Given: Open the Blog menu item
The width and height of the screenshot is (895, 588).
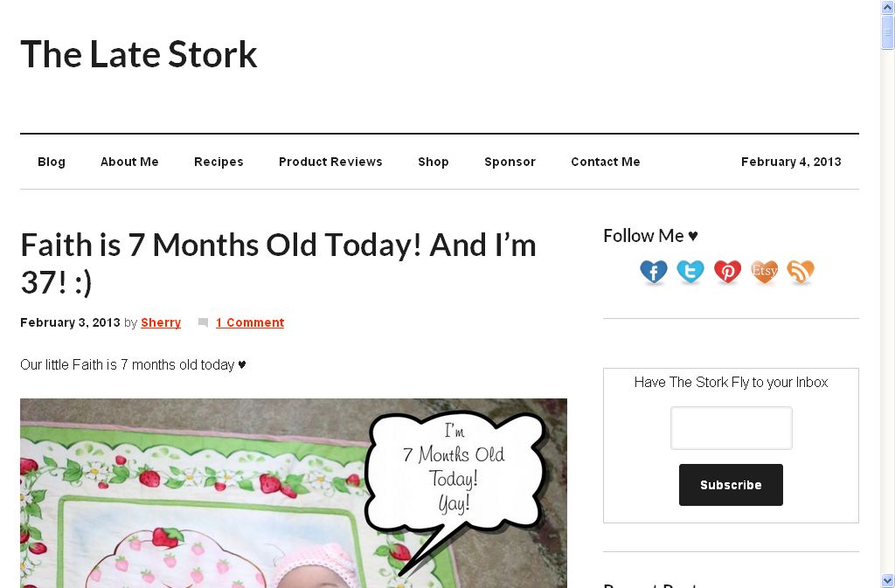Looking at the screenshot, I should [x=52, y=162].
